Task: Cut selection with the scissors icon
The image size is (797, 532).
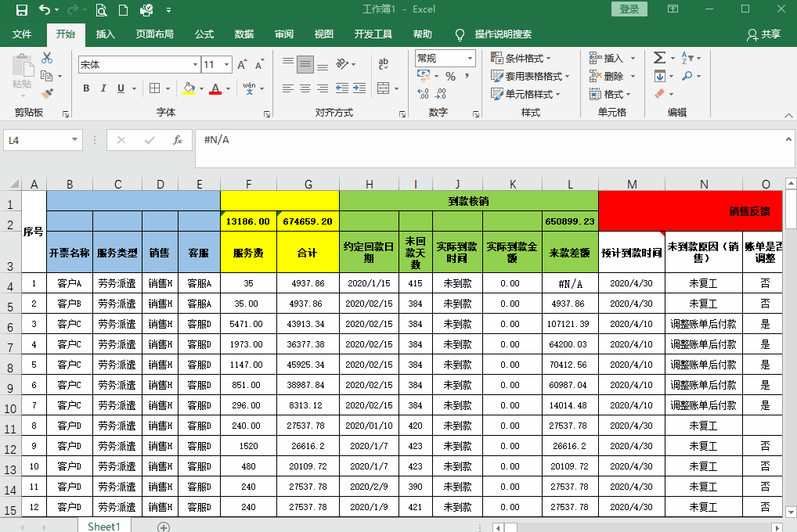Action: coord(47,58)
